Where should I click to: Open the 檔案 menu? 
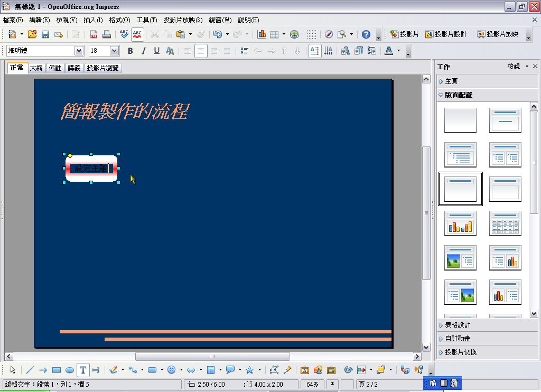pos(13,20)
